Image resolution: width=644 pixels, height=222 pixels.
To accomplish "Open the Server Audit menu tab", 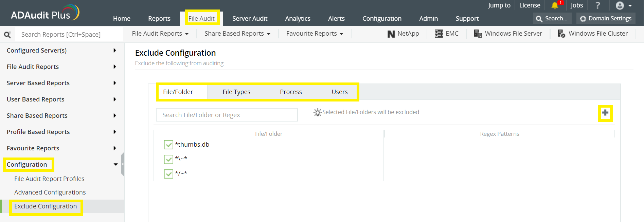I will tap(250, 19).
